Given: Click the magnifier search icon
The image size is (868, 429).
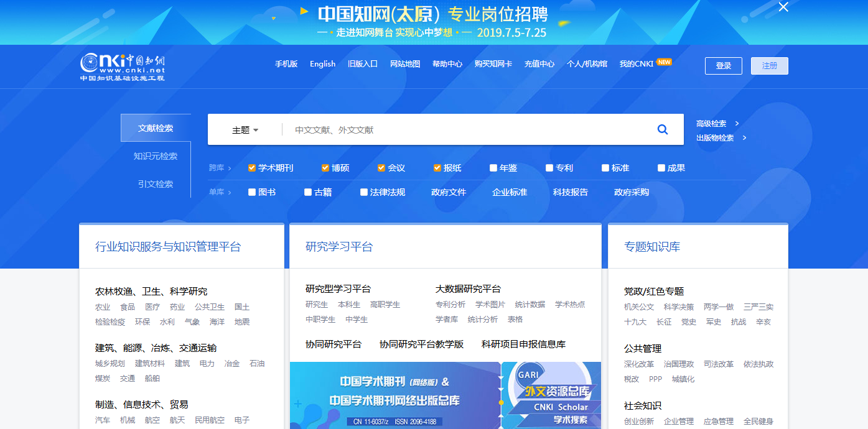Looking at the screenshot, I should point(663,129).
